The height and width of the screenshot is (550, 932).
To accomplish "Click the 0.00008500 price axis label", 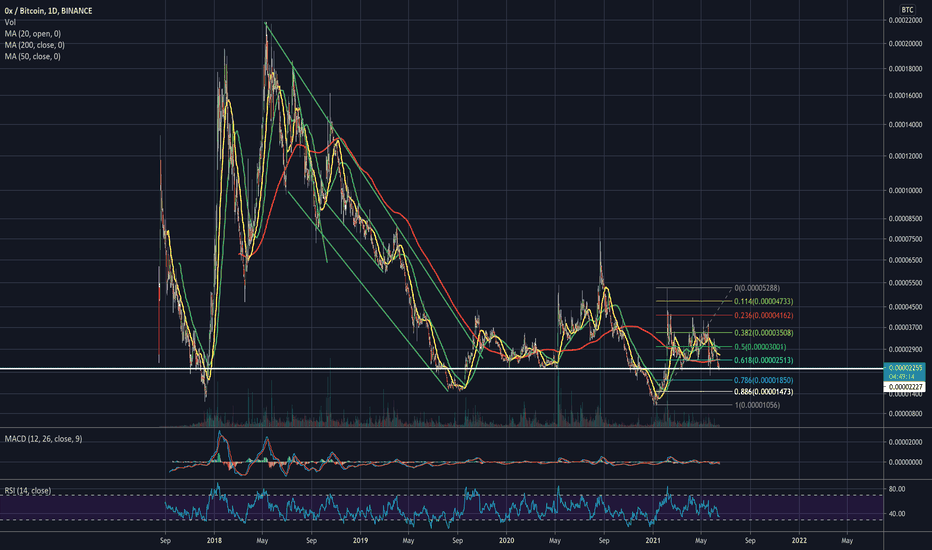I will point(906,219).
